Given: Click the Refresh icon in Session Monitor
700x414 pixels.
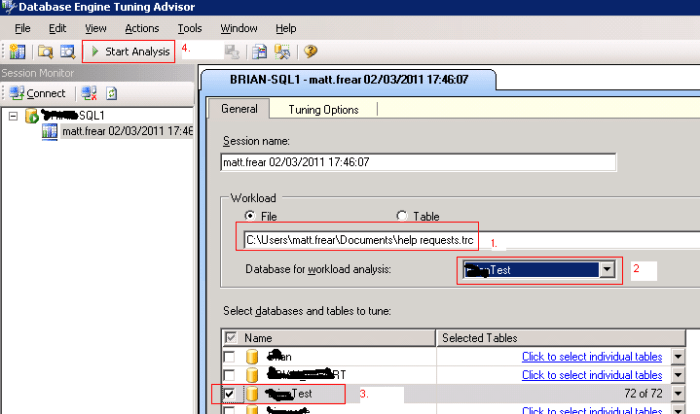Looking at the screenshot, I should pyautogui.click(x=112, y=93).
